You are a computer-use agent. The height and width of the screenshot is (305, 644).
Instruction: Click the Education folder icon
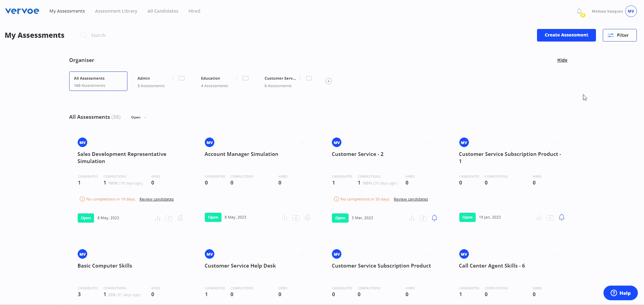pos(245,78)
